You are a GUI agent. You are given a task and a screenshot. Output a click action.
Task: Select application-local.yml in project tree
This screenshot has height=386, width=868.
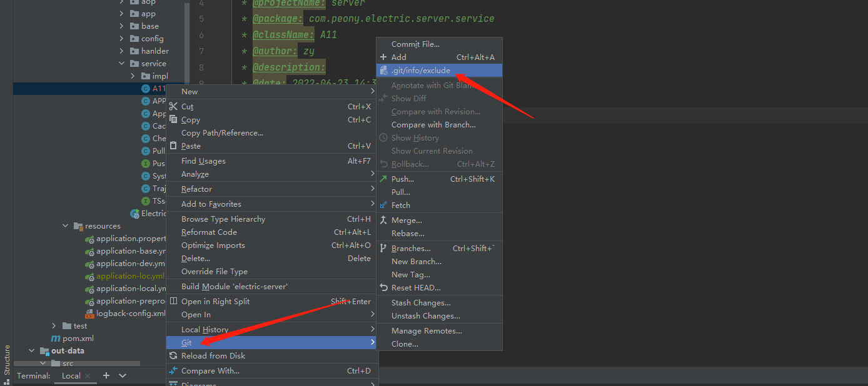[131, 289]
